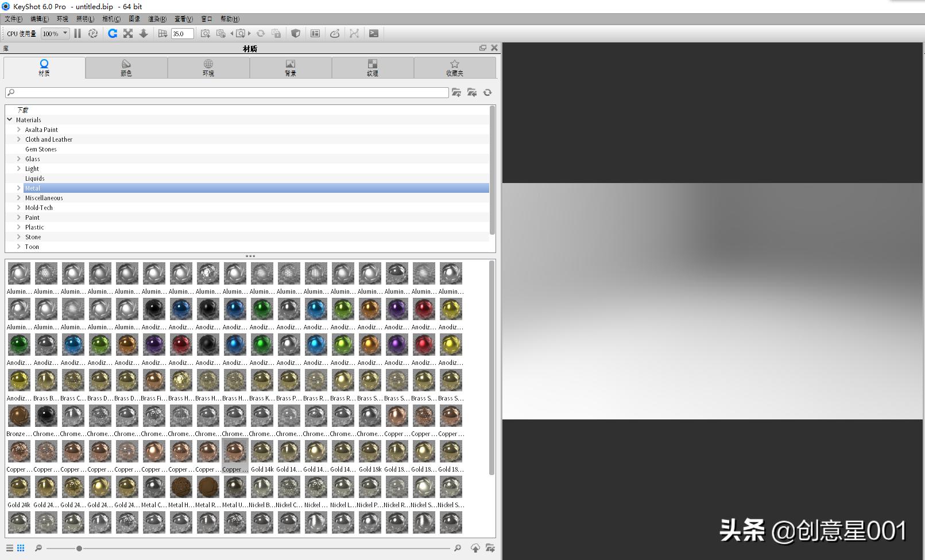Expand the Metal folder
This screenshot has height=560, width=925.
pyautogui.click(x=19, y=188)
